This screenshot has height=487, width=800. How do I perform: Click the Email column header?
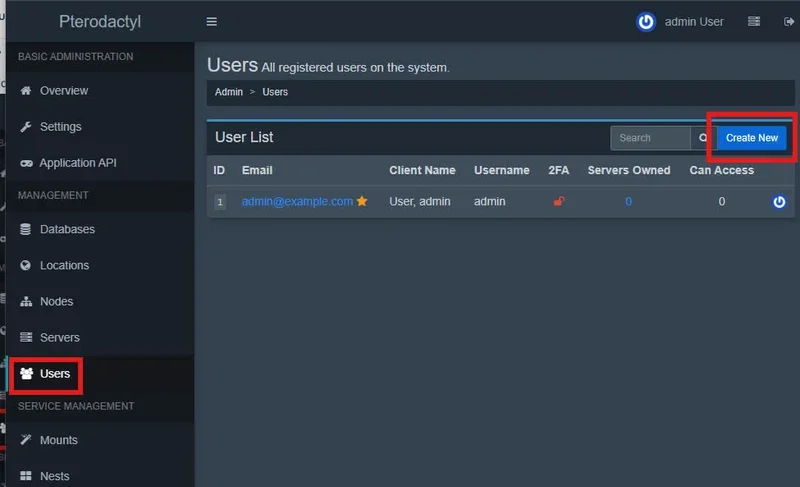tap(257, 170)
